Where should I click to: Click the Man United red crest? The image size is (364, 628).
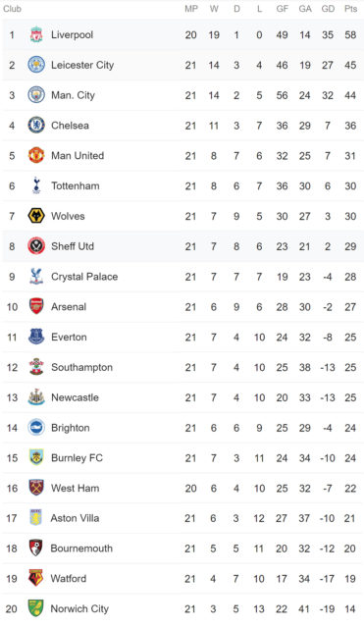pyautogui.click(x=36, y=155)
